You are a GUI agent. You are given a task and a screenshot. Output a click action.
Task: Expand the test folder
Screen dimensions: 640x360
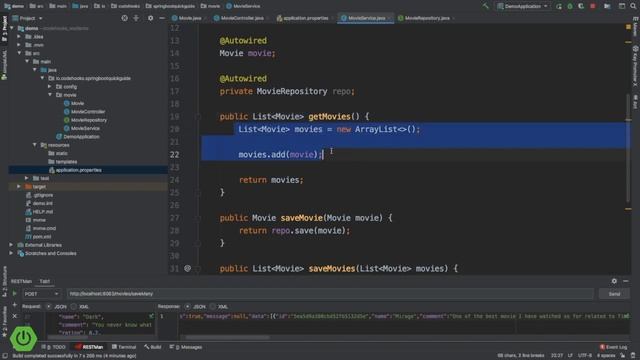coord(27,178)
